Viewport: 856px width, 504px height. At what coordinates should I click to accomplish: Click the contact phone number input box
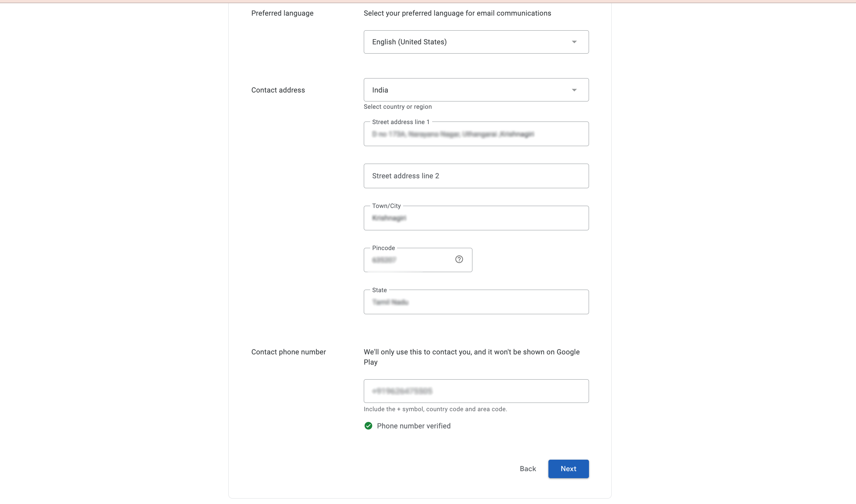(476, 391)
